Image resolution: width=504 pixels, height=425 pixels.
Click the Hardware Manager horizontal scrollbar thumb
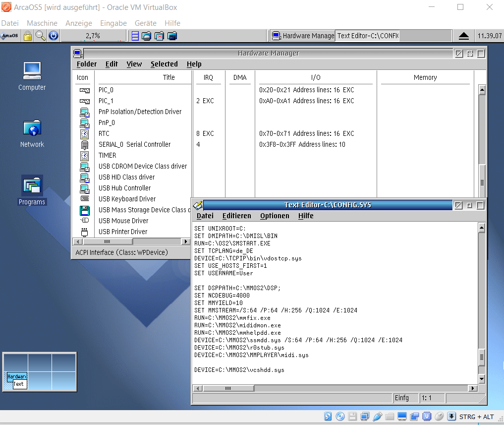click(x=108, y=242)
